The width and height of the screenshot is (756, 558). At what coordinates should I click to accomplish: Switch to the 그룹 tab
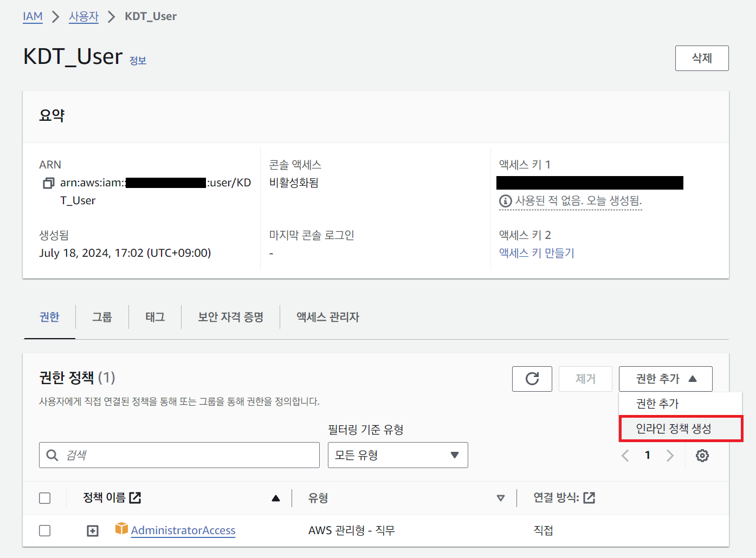click(x=102, y=317)
